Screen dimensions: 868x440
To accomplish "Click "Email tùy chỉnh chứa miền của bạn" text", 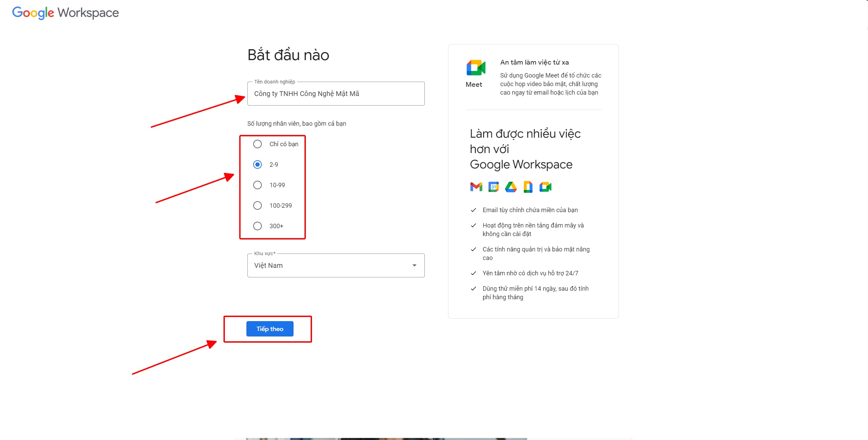I will pyautogui.click(x=530, y=210).
